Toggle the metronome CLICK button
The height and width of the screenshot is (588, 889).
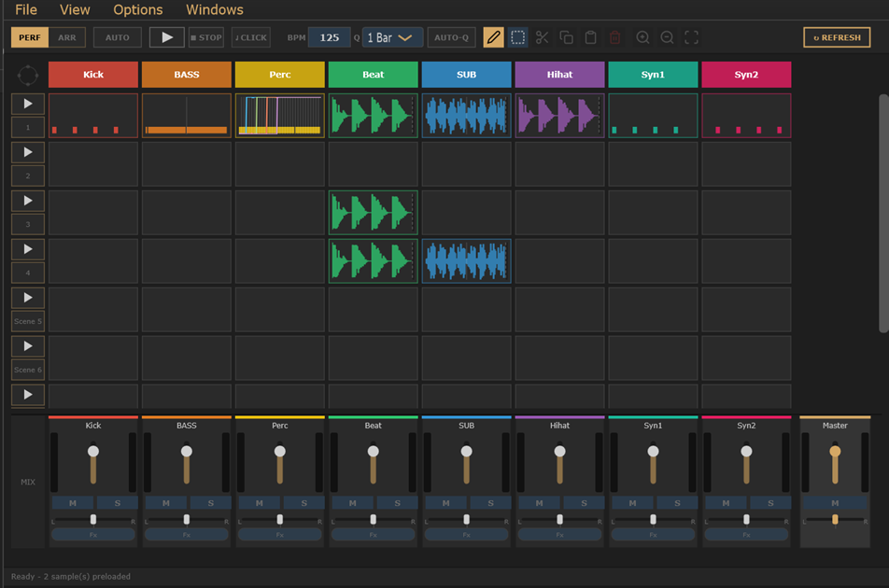251,37
